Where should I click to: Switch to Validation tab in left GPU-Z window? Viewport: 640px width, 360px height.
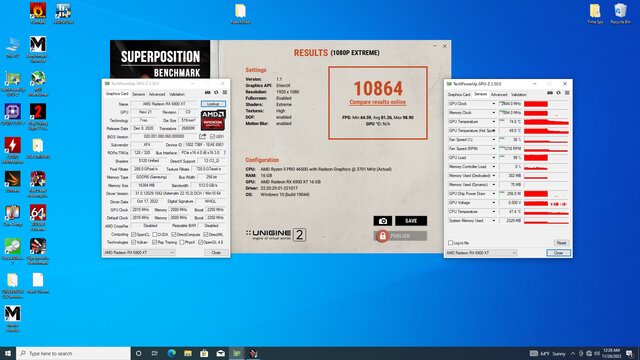(x=177, y=94)
